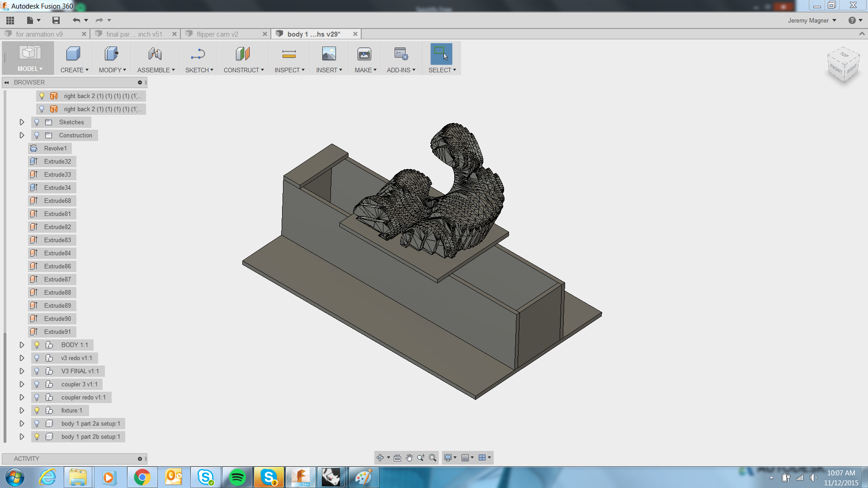Click the Modify press-pull icon
868x488 pixels.
click(111, 54)
